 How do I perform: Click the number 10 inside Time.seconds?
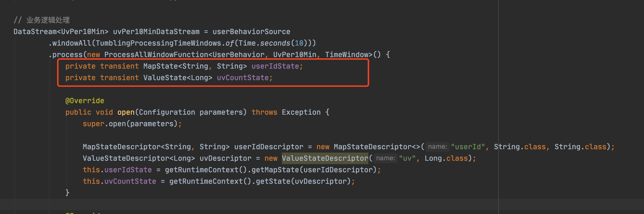(299, 43)
